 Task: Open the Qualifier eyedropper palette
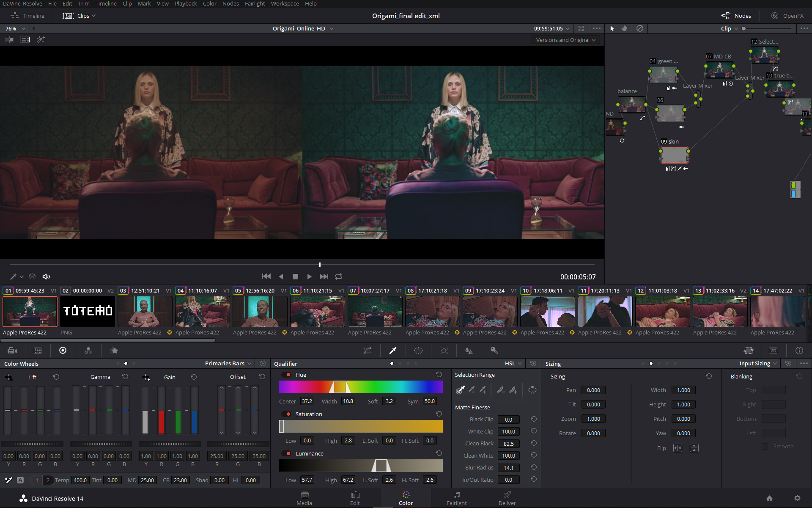[x=393, y=351]
